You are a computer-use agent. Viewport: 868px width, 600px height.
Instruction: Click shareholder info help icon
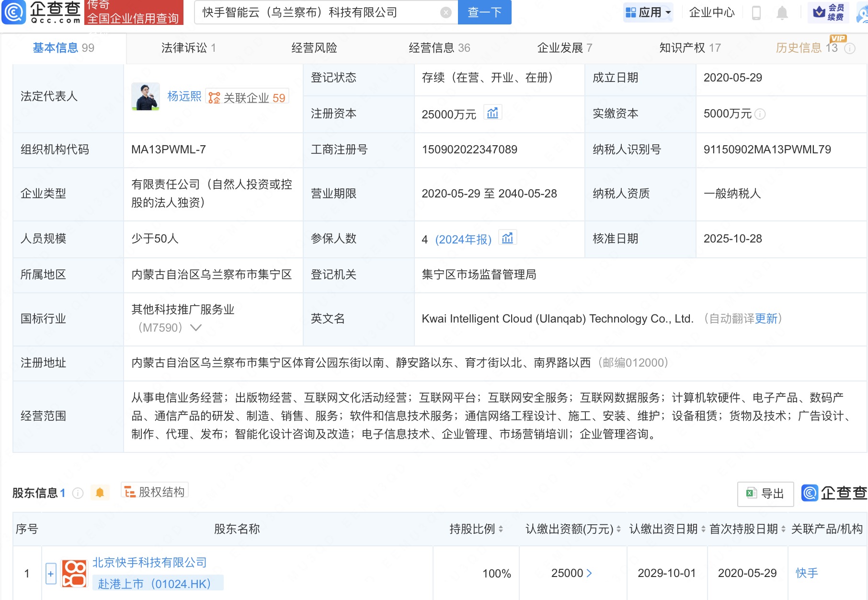tap(78, 493)
